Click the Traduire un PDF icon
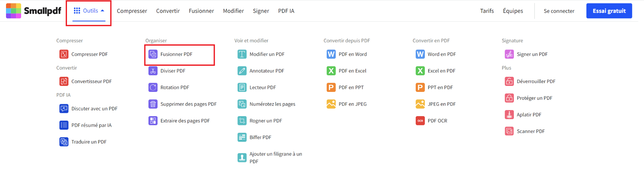Viewport: 644px width, 186px height. pos(64,142)
